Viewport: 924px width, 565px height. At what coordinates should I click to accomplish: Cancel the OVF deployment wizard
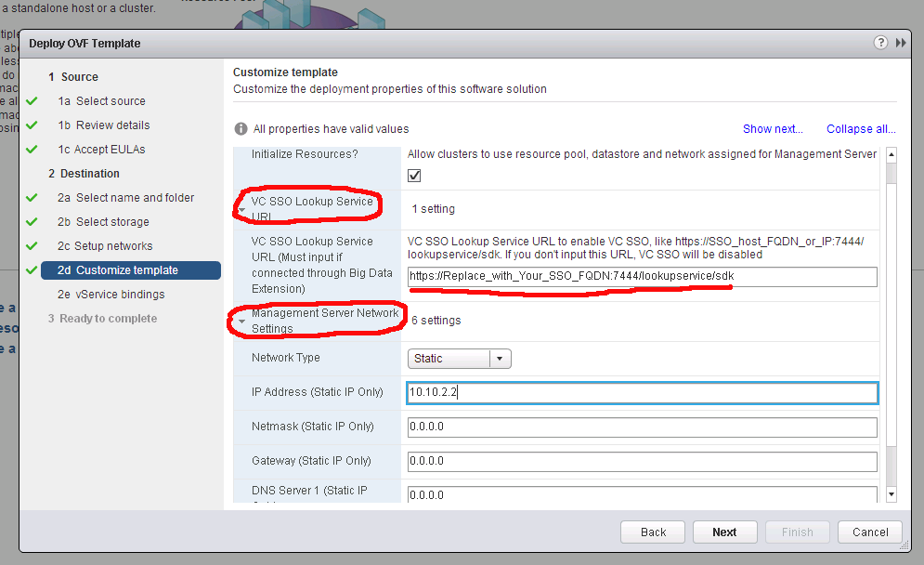[x=870, y=532]
